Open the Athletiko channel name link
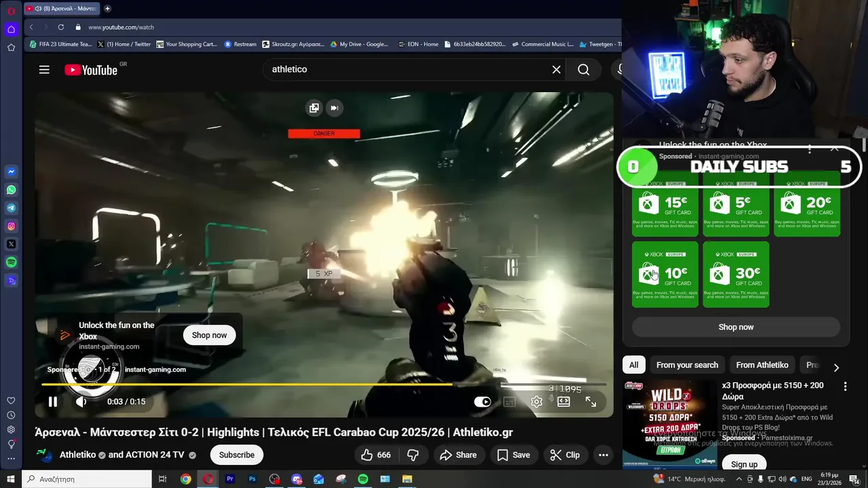Screen dimensions: 868x488 click(78, 455)
